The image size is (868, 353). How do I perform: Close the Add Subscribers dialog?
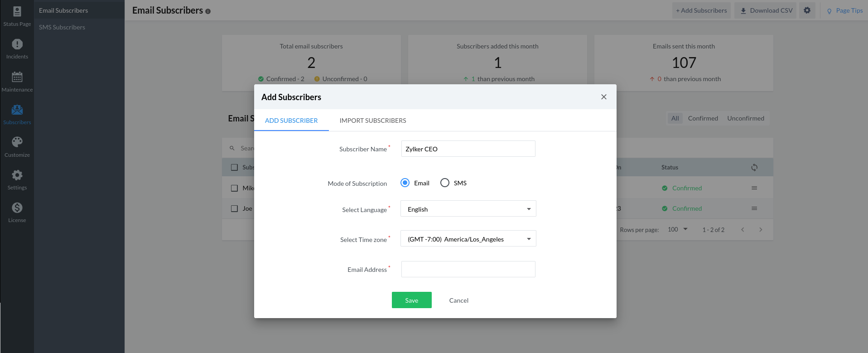tap(603, 97)
